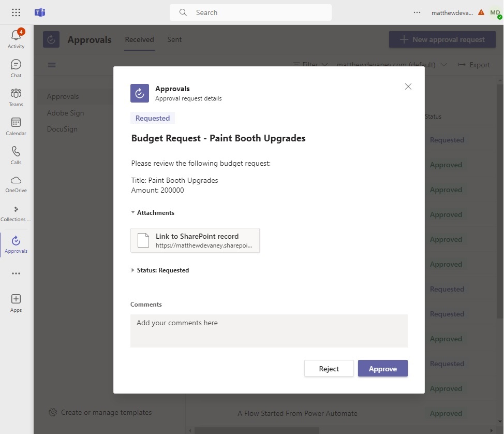Click New approval request button

click(442, 39)
